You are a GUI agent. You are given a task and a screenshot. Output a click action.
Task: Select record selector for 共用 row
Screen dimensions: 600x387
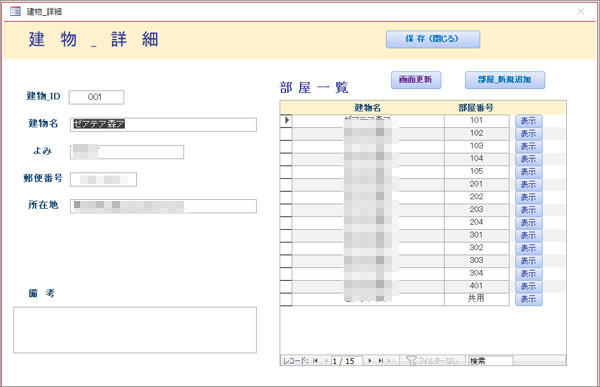point(286,299)
